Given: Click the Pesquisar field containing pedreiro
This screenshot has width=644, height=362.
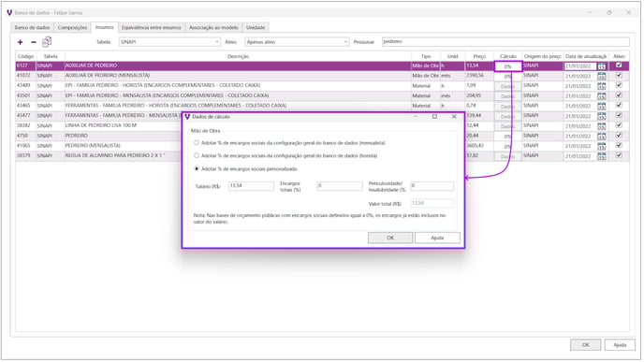Looking at the screenshot, I should [505, 41].
